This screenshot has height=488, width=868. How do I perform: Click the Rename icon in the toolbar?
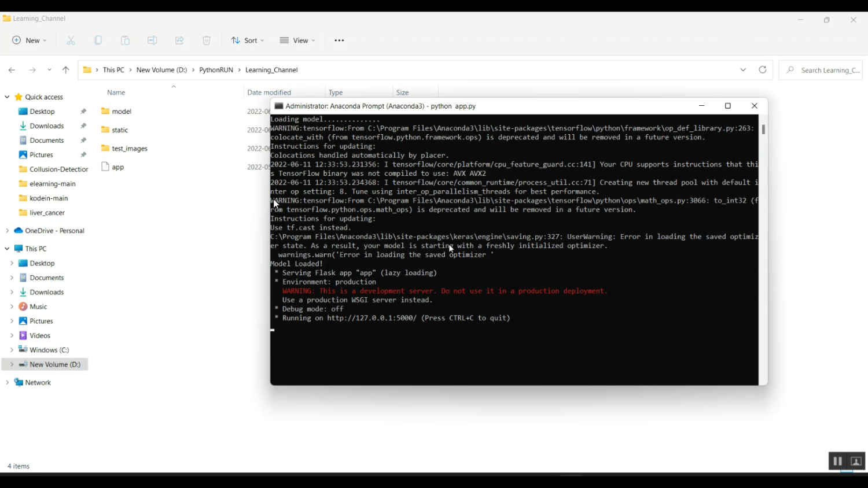click(152, 40)
